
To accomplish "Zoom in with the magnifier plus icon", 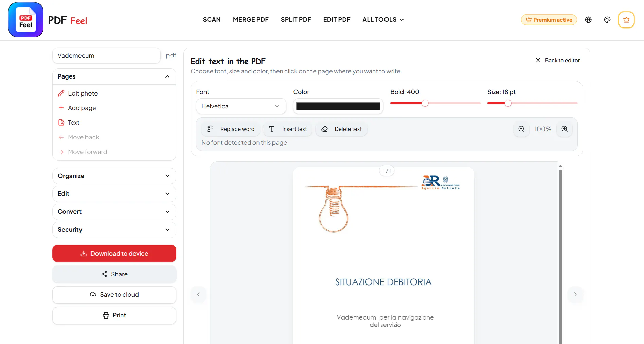I will [x=565, y=129].
